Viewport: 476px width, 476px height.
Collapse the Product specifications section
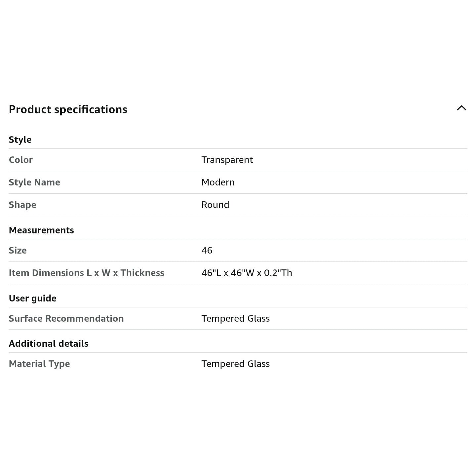pos(461,108)
